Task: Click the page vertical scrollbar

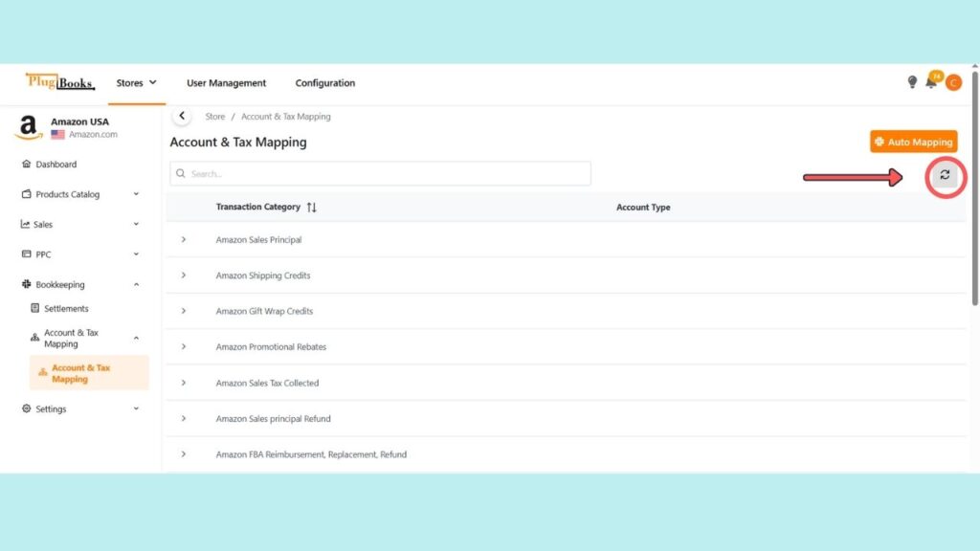Action: click(x=975, y=187)
